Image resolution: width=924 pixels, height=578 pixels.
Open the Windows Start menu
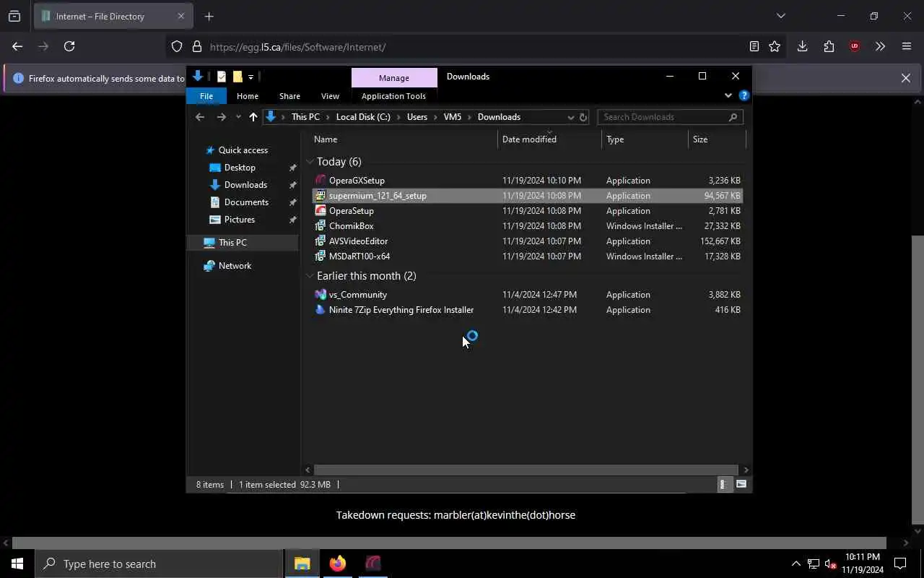(17, 564)
